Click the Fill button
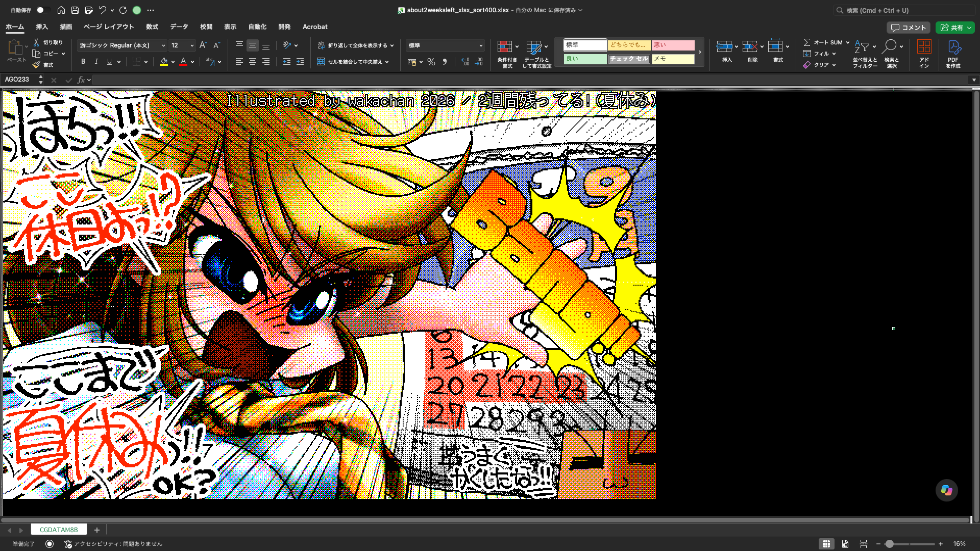Viewport: 980px width, 551px height. (820, 54)
